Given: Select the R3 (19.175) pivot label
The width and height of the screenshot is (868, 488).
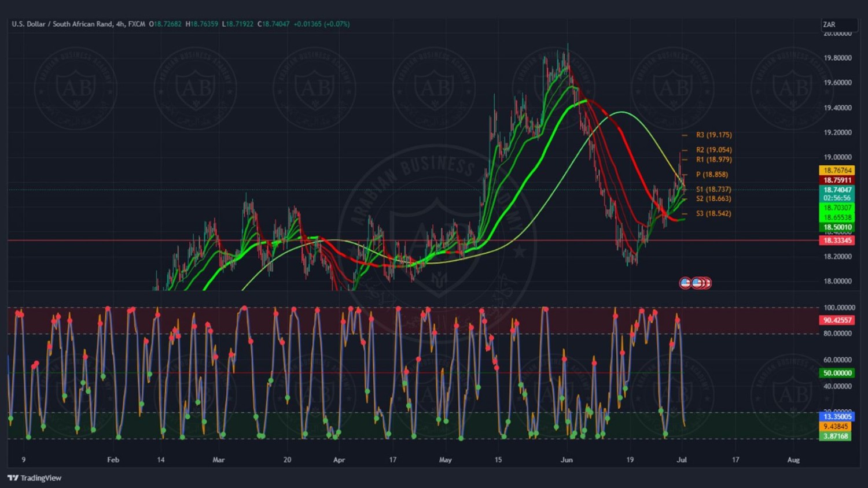Looking at the screenshot, I should (x=713, y=135).
